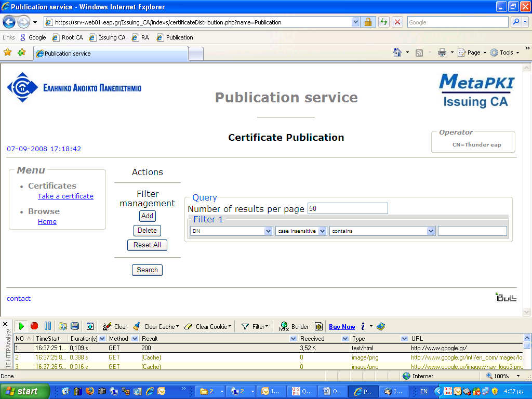Click the gear settings icon next to Builder
532x399 pixels.
(x=318, y=326)
